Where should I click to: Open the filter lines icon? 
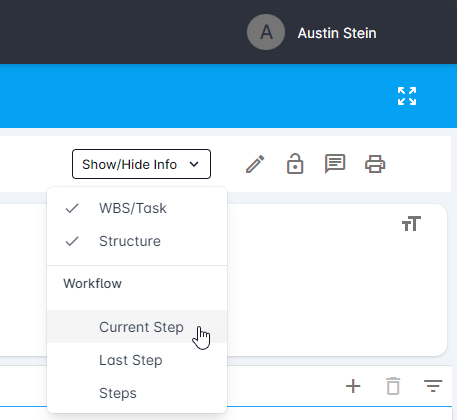point(433,386)
